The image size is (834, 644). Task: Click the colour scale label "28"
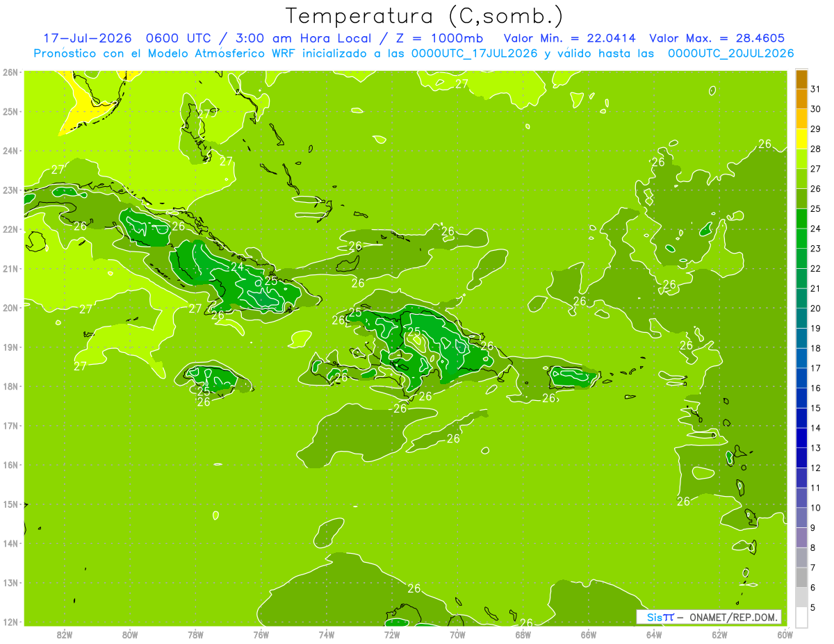pos(816,149)
